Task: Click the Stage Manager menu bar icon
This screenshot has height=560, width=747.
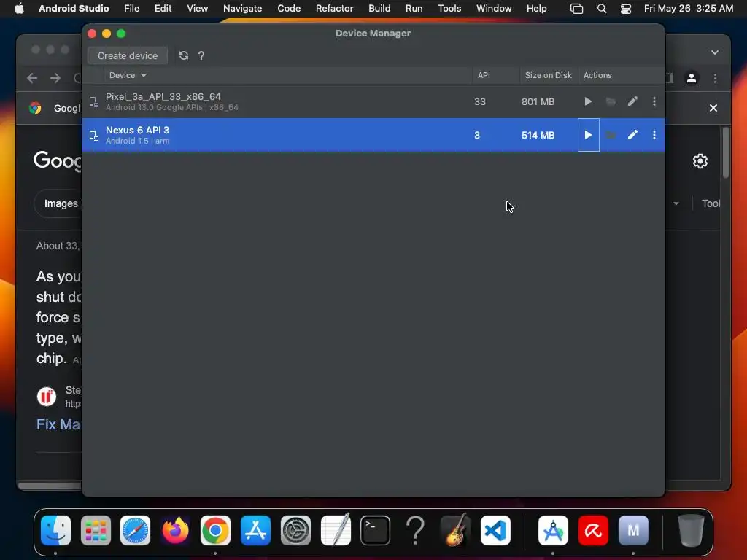Action: tap(576, 9)
